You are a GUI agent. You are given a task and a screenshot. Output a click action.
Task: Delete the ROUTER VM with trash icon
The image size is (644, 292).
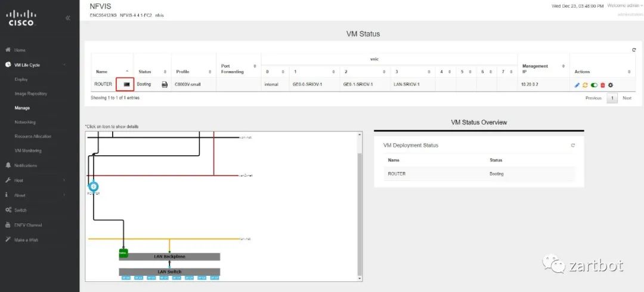[602, 85]
